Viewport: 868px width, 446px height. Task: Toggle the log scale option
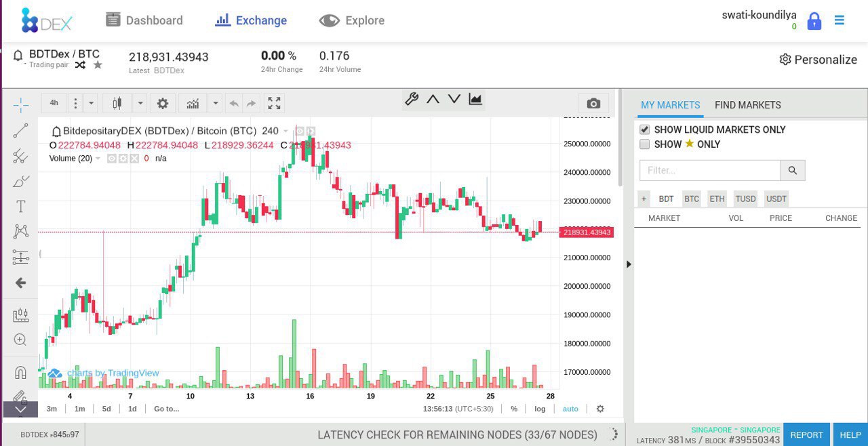click(540, 409)
